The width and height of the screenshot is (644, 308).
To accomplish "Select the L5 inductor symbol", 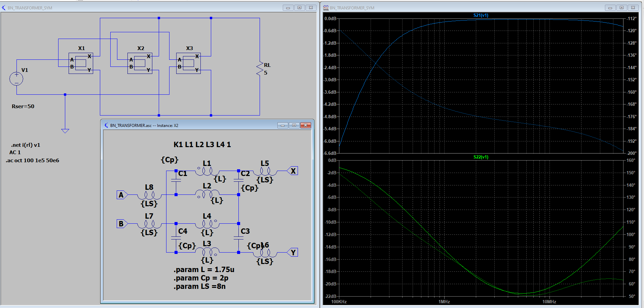I will point(265,171).
